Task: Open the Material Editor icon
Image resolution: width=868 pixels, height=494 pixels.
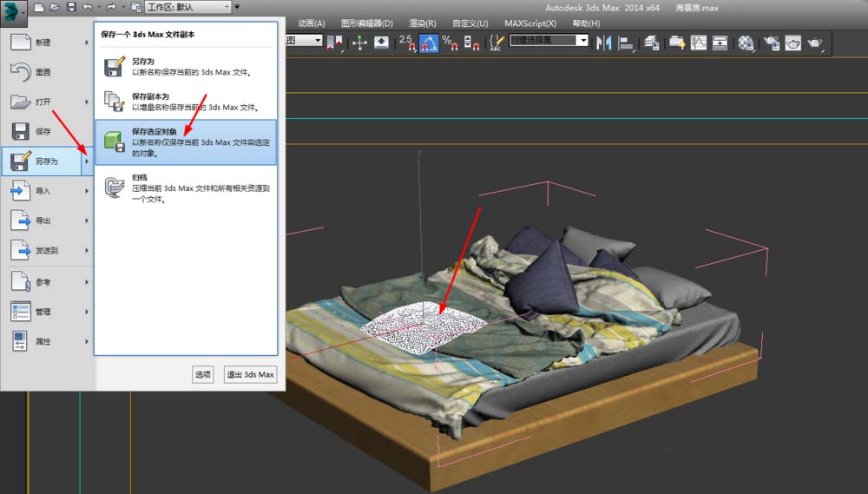Action: pos(745,42)
